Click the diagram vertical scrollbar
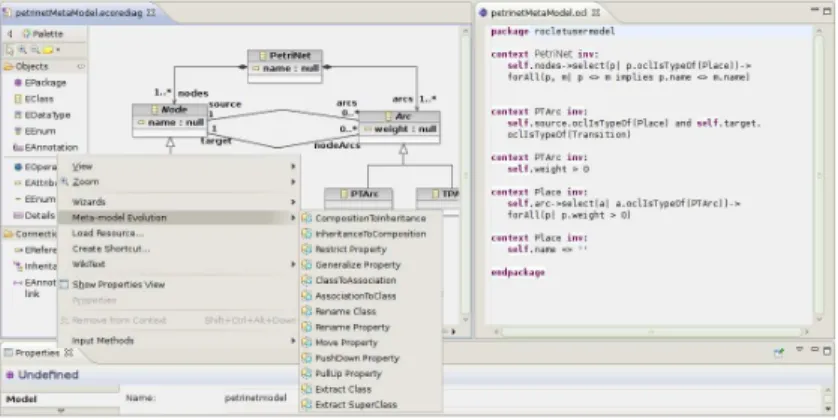This screenshot has height=420, width=838. pyautogui.click(x=465, y=176)
